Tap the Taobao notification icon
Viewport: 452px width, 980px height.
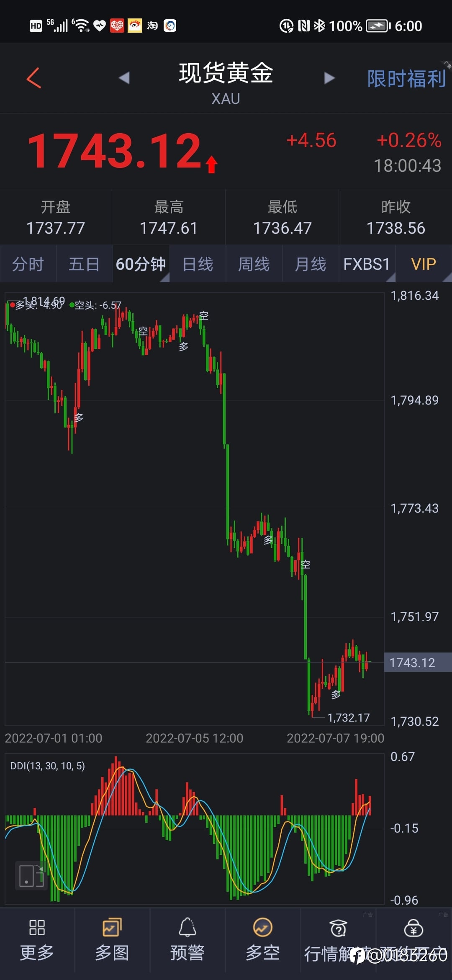click(152, 26)
